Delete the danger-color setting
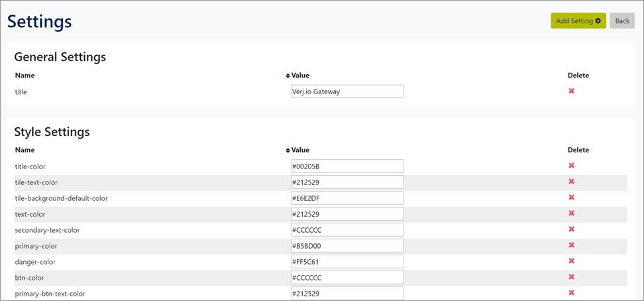This screenshot has height=301, width=644. coord(571,261)
